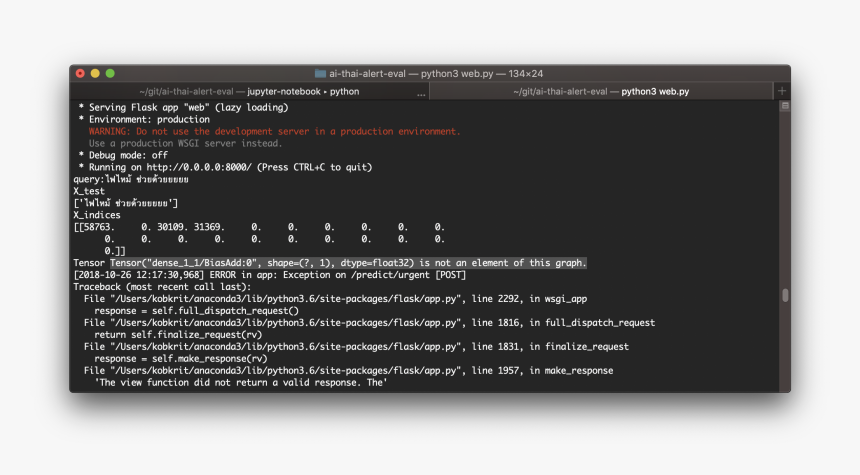Click the file path line 1957 in make_response
This screenshot has height=475, width=860.
(x=348, y=371)
